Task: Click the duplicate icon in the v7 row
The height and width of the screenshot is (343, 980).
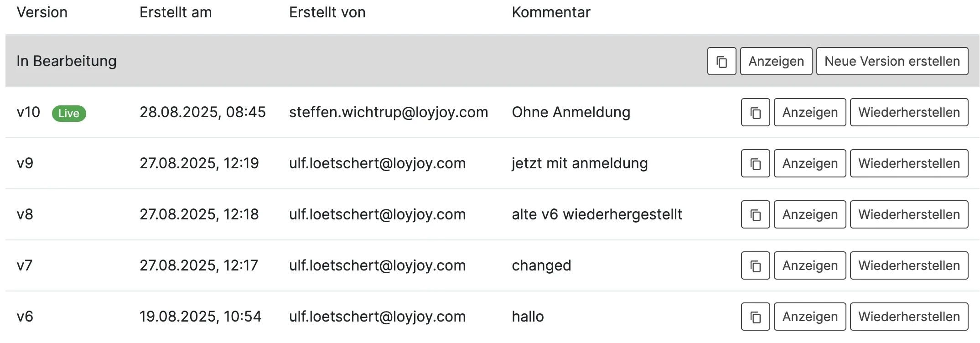Action: (x=755, y=265)
